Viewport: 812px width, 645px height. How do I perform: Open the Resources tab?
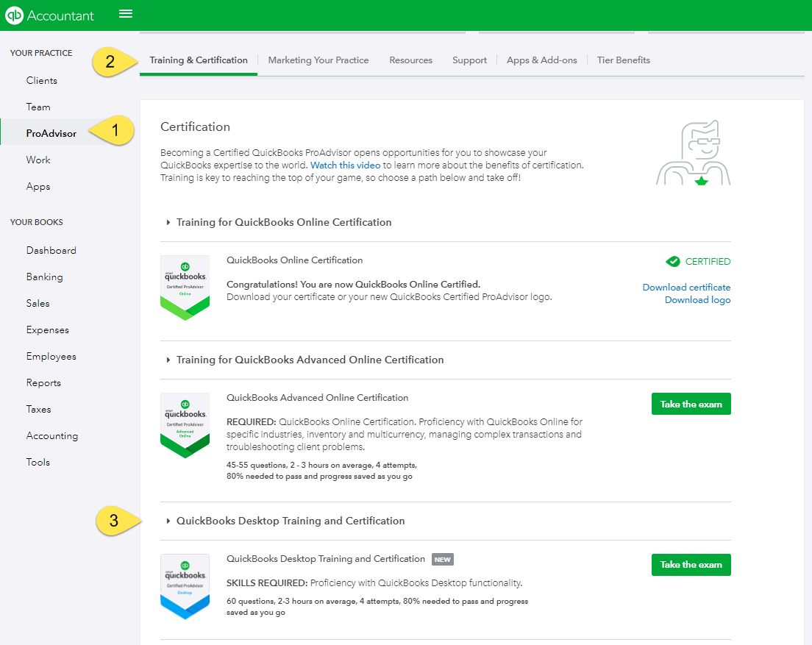(x=410, y=60)
